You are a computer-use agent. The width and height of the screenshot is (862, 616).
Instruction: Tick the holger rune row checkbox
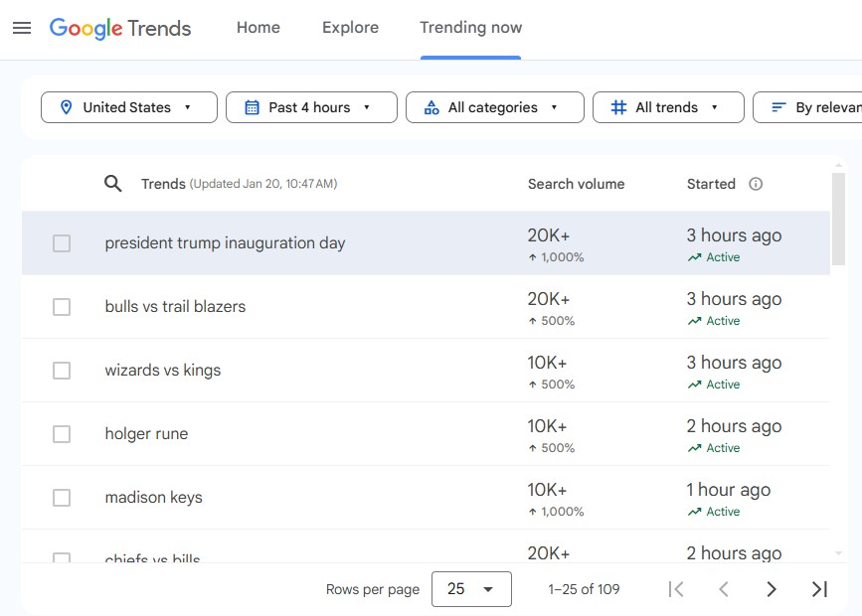point(62,434)
